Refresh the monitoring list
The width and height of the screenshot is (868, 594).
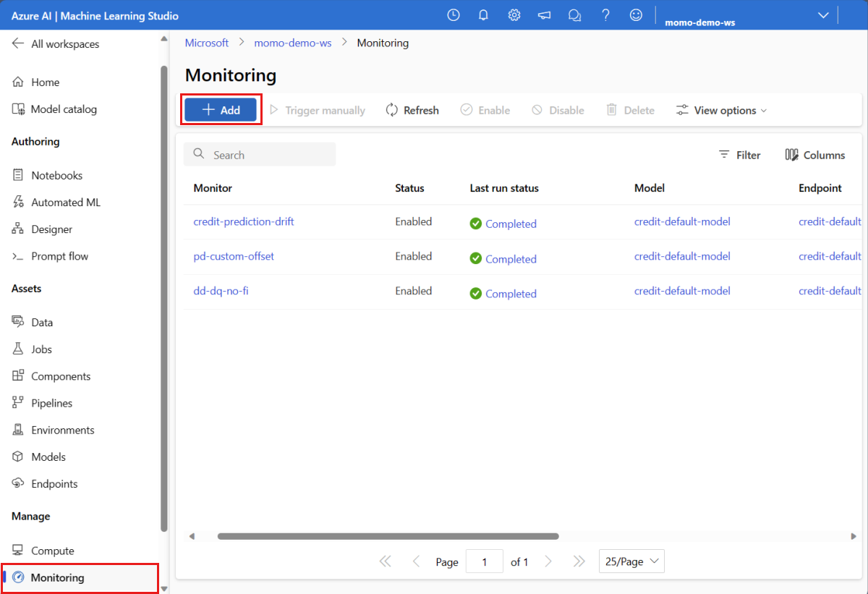click(x=412, y=110)
